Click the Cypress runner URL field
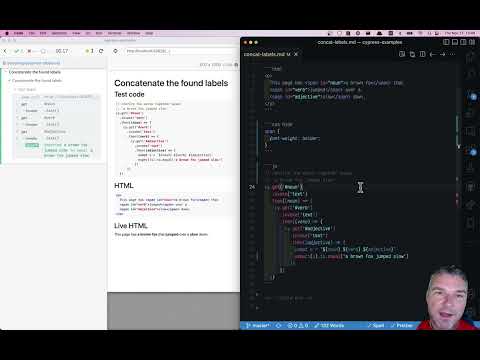Image resolution: width=480 pixels, height=360 pixels. (180, 51)
